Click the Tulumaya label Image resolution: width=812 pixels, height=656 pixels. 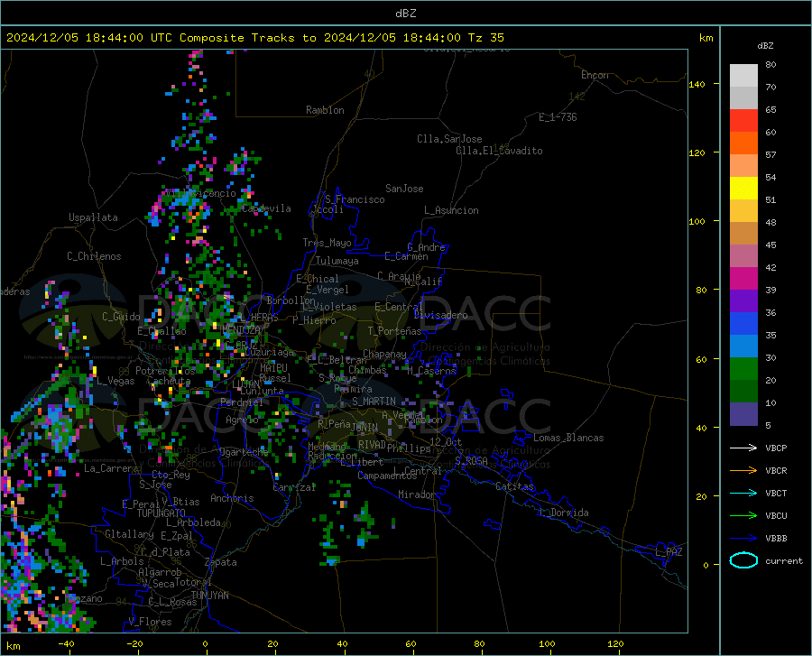(x=337, y=261)
